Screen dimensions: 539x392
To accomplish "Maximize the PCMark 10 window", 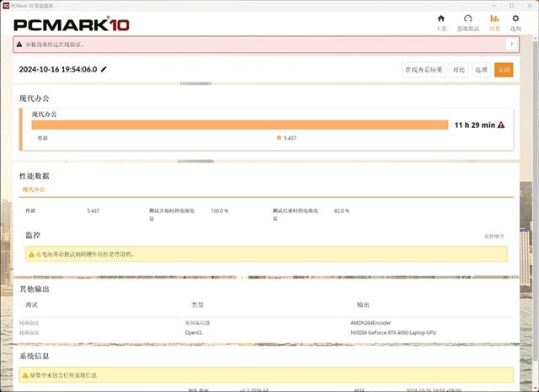I will [x=511, y=6].
